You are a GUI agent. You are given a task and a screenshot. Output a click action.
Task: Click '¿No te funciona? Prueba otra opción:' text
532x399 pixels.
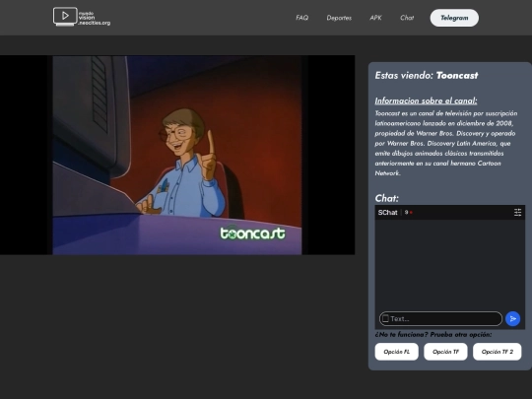pos(433,335)
